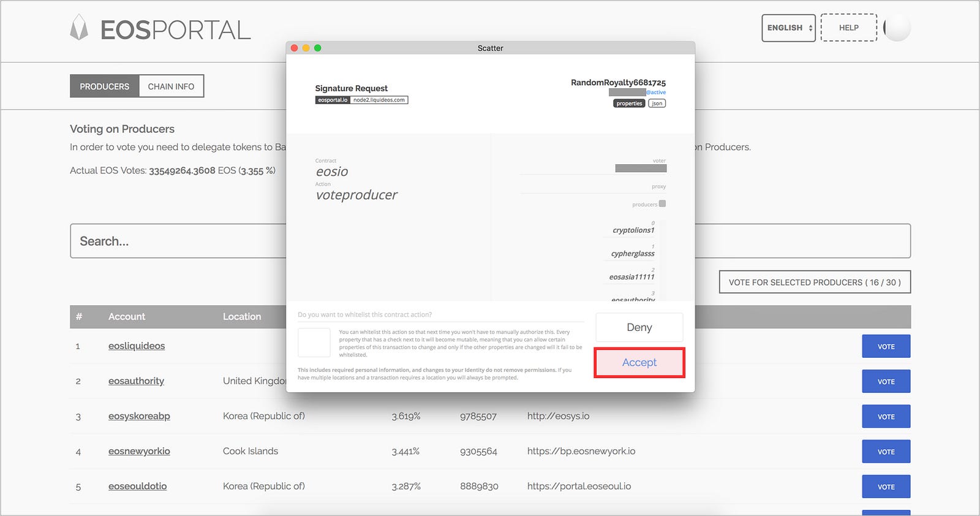Screen dimensions: 980x516
Task: Switch to the CHAIN INFO tab
Action: click(x=171, y=86)
